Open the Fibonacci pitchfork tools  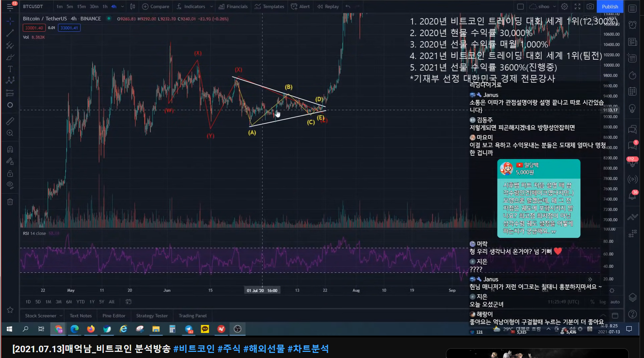(x=10, y=46)
